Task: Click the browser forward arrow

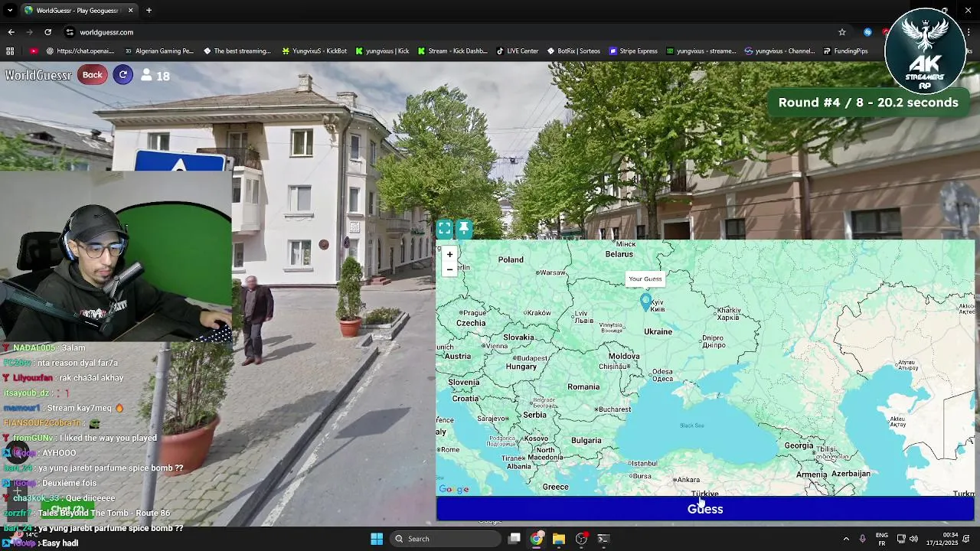Action: click(x=29, y=32)
